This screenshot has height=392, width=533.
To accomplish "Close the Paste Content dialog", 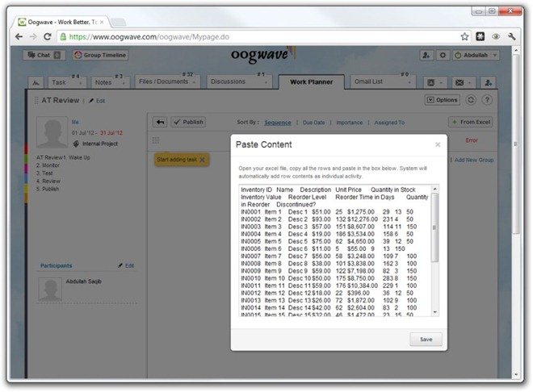I will pos(438,144).
